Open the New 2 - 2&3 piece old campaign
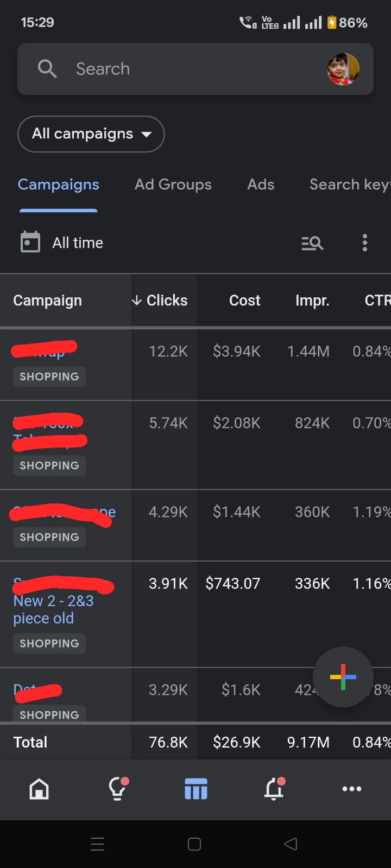The width and height of the screenshot is (391, 868). tap(53, 609)
